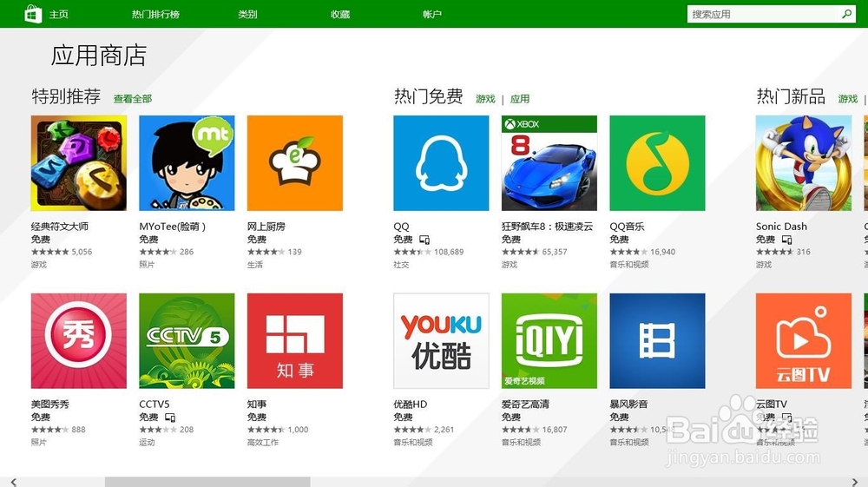Click the 应用 link beside 热门免费
This screenshot has width=868, height=487.
(x=519, y=99)
